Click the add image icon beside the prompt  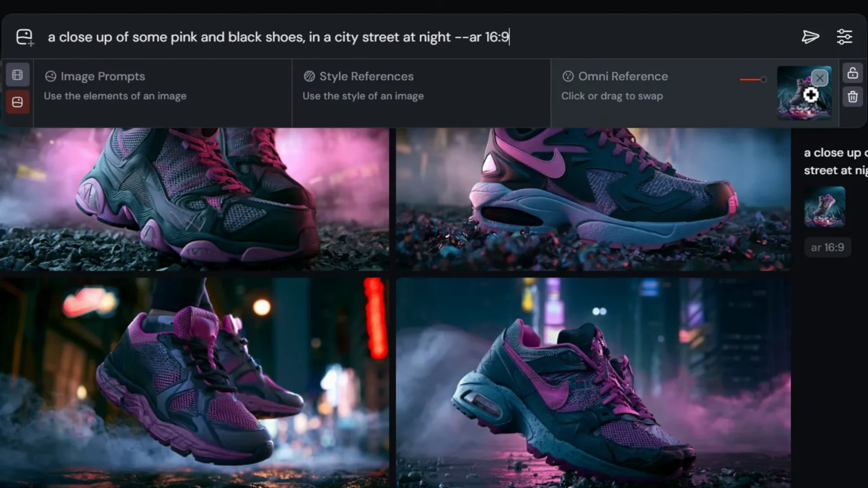(x=25, y=37)
